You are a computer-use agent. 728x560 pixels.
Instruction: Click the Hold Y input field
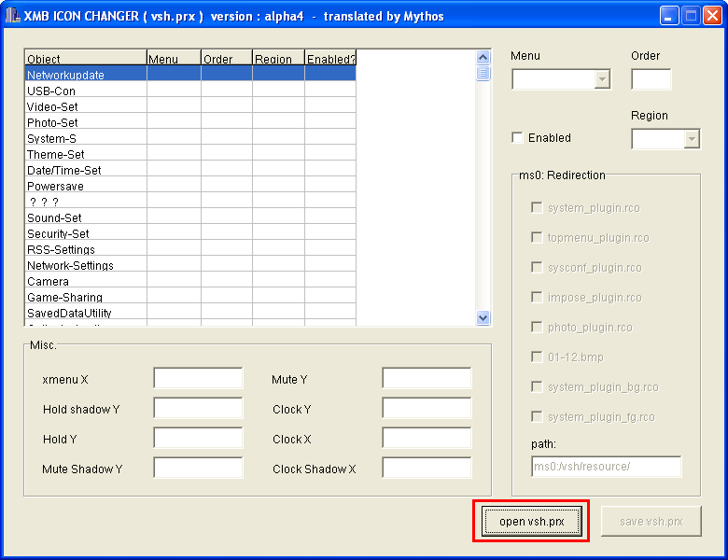(x=198, y=438)
